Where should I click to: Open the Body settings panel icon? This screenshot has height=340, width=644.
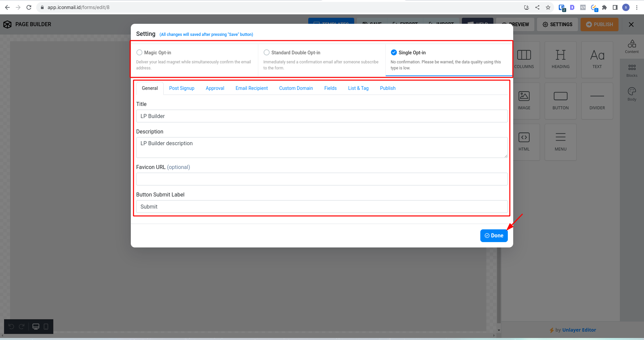click(x=632, y=94)
